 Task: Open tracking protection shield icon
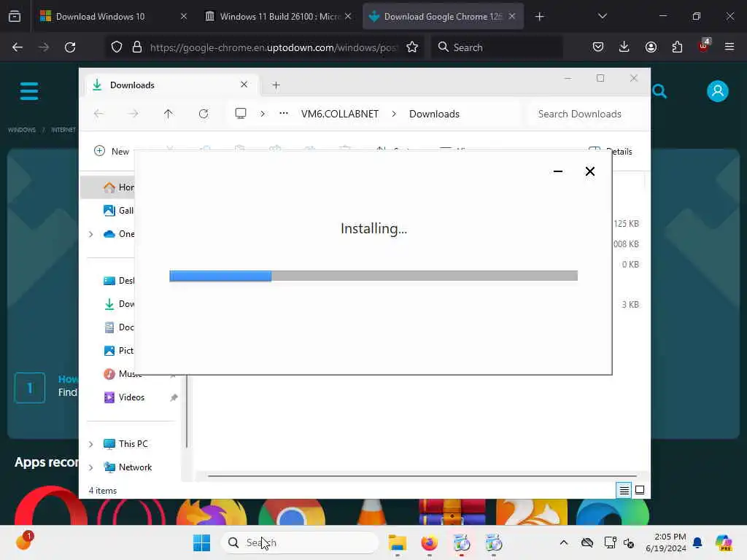(x=117, y=47)
